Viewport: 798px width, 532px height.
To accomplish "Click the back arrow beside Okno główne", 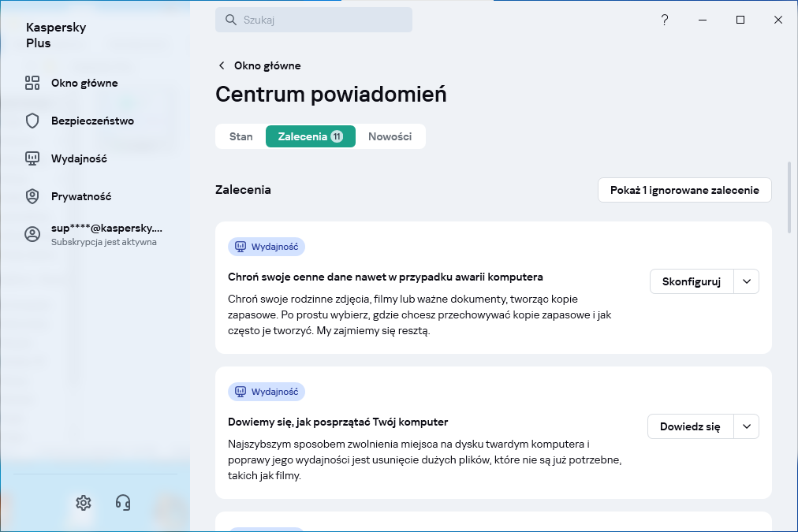I will pyautogui.click(x=222, y=65).
